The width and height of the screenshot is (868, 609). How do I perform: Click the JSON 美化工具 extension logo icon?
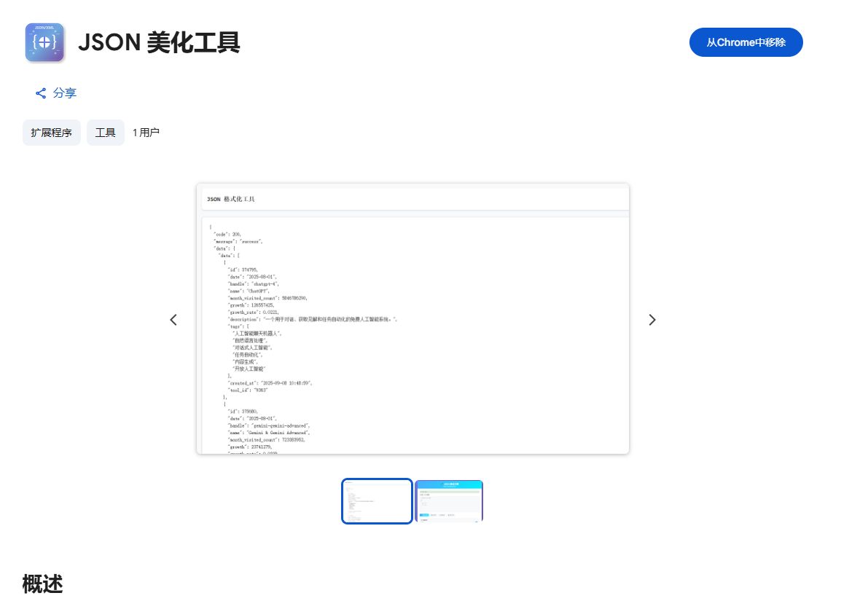[x=44, y=42]
